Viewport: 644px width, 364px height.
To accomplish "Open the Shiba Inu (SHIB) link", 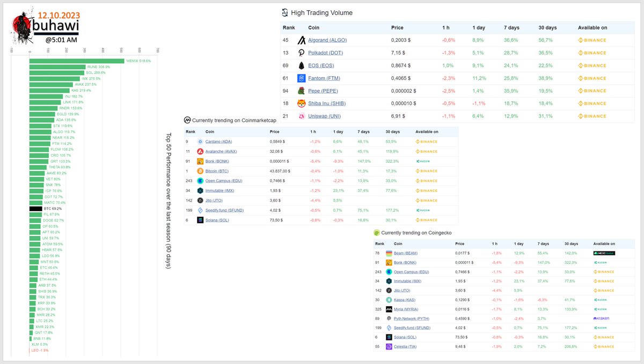I will point(326,103).
